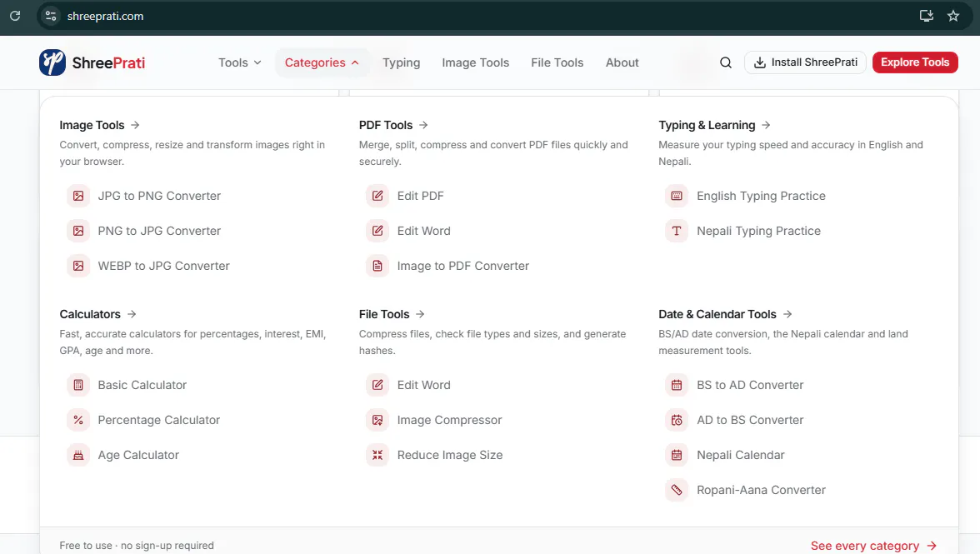980x554 pixels.
Task: Open Ropani-Aana Converter text link
Action: (762, 491)
